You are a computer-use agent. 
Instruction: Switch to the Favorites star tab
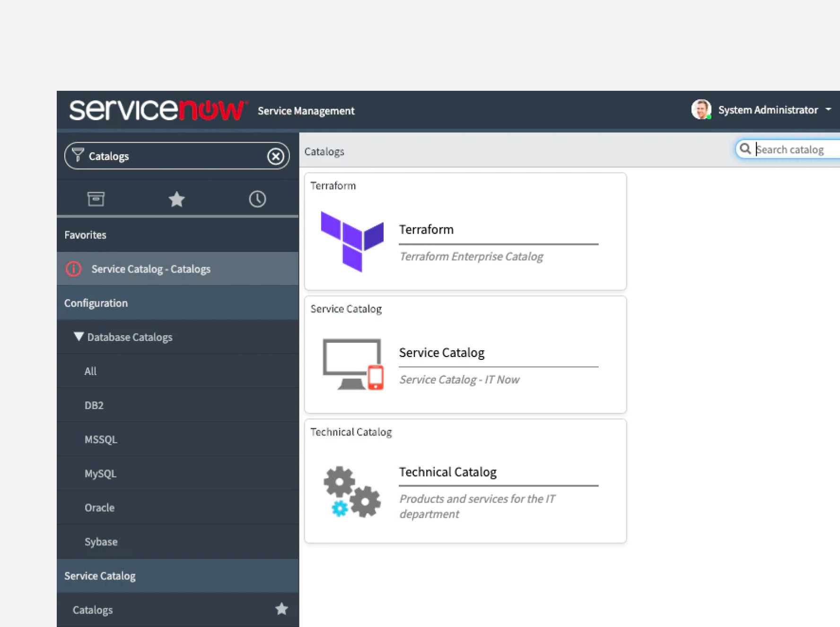[177, 199]
